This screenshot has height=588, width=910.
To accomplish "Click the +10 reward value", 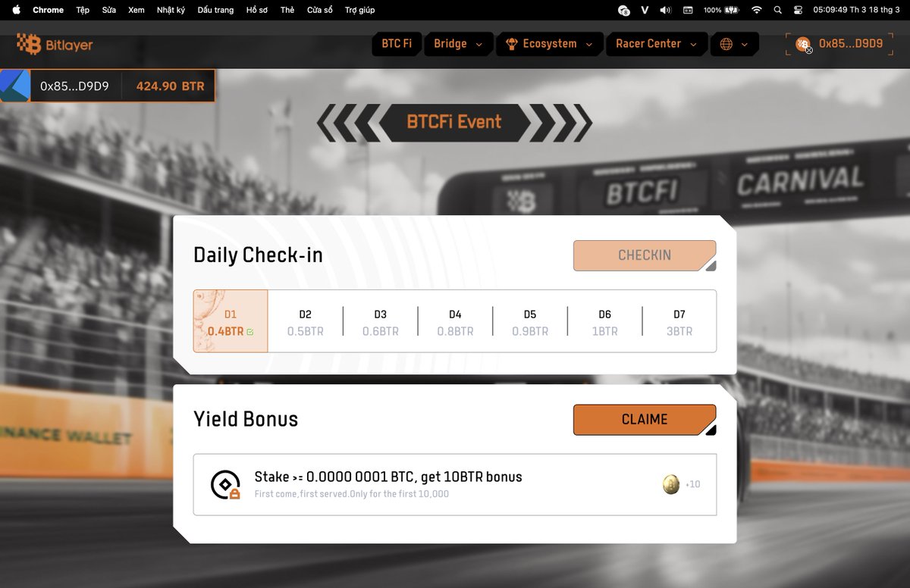I will click(x=692, y=484).
